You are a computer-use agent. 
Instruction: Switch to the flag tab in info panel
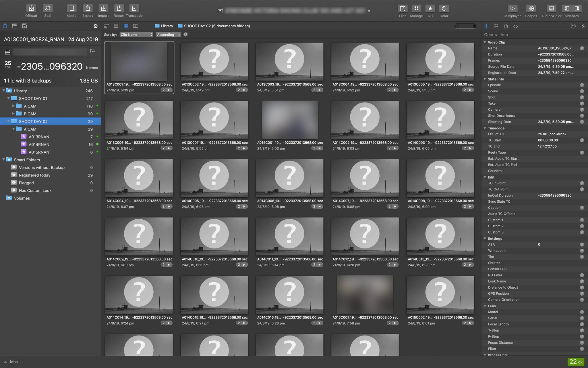tap(496, 26)
